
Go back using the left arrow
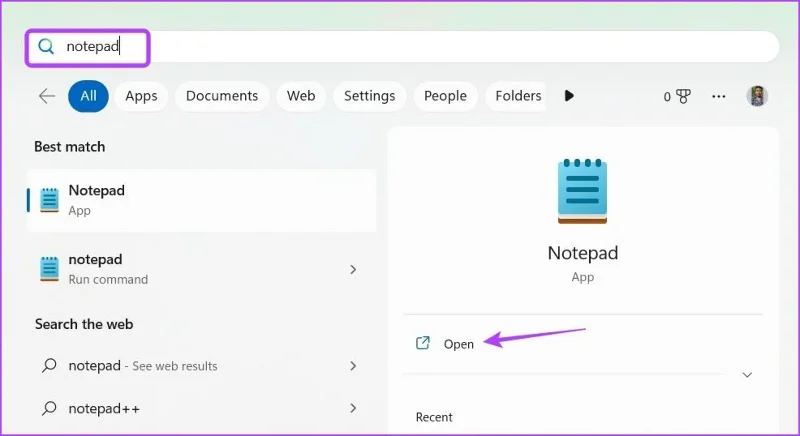coord(47,96)
